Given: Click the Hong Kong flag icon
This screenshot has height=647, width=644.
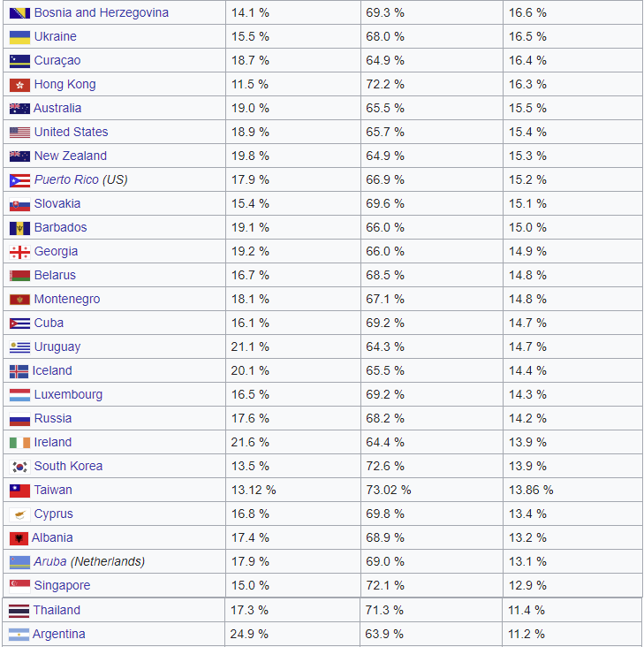Looking at the screenshot, I should coord(19,85).
